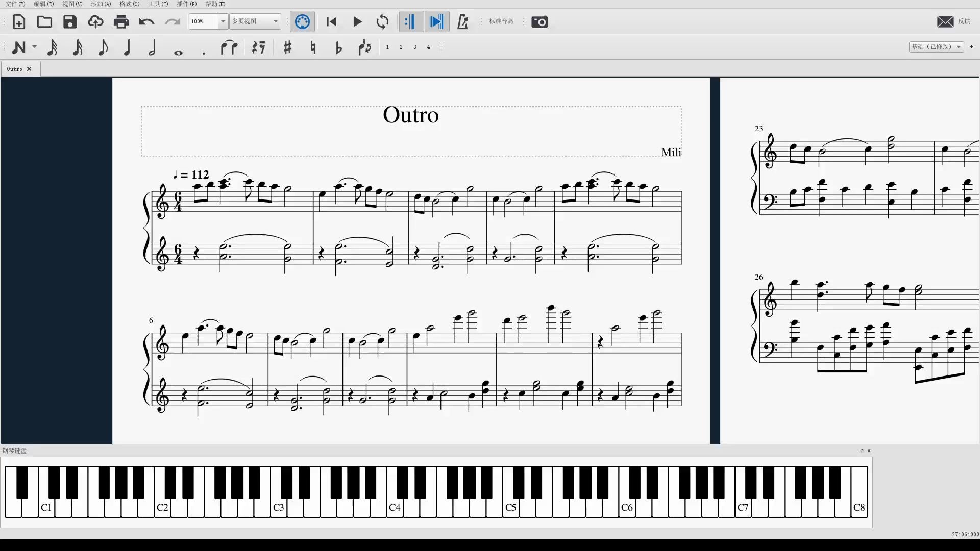Add augmentation dot to note
This screenshot has width=980, height=551.
(x=204, y=53)
